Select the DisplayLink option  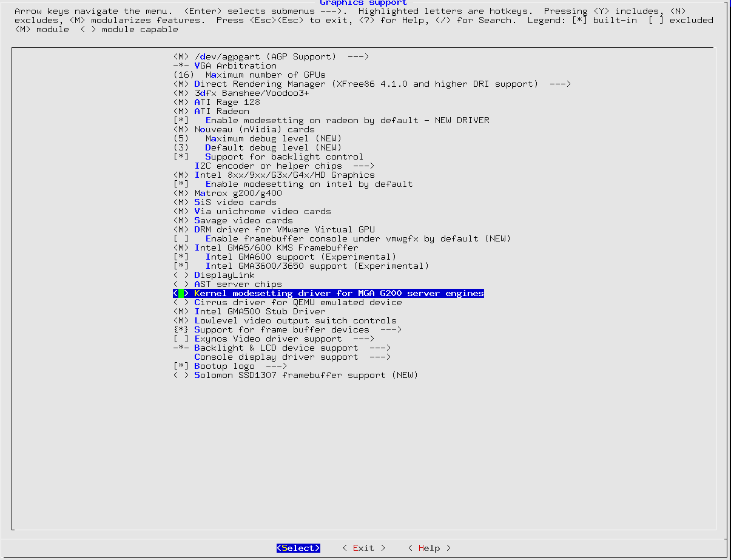(x=214, y=275)
